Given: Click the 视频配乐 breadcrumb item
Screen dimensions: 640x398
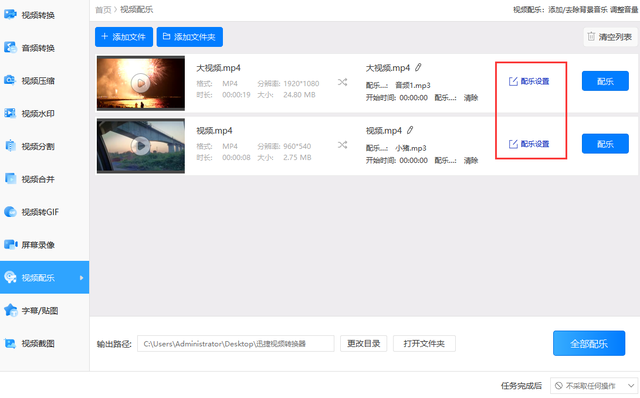Looking at the screenshot, I should click(136, 9).
